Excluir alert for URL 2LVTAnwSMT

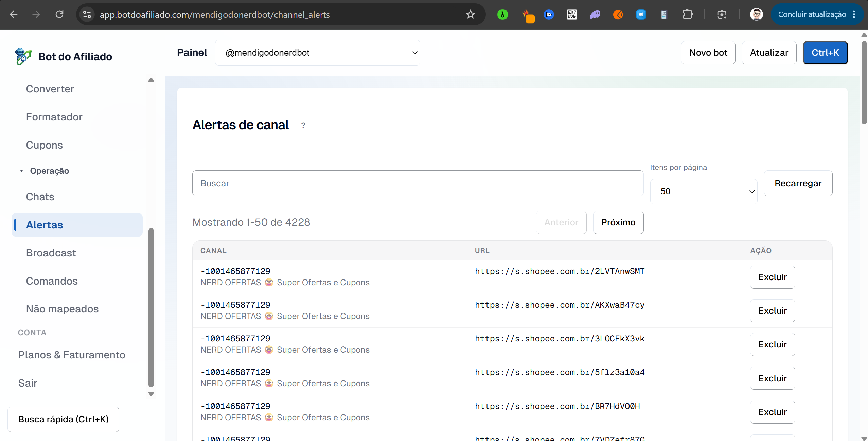[x=773, y=277]
